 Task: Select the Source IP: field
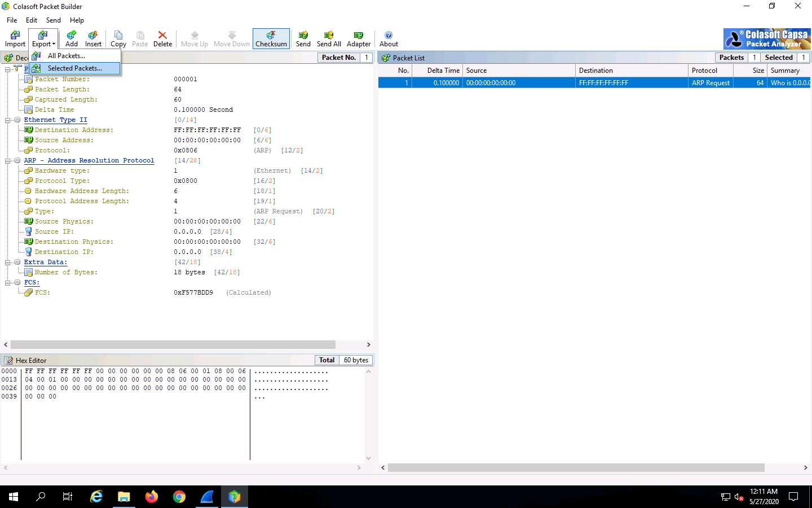54,232
